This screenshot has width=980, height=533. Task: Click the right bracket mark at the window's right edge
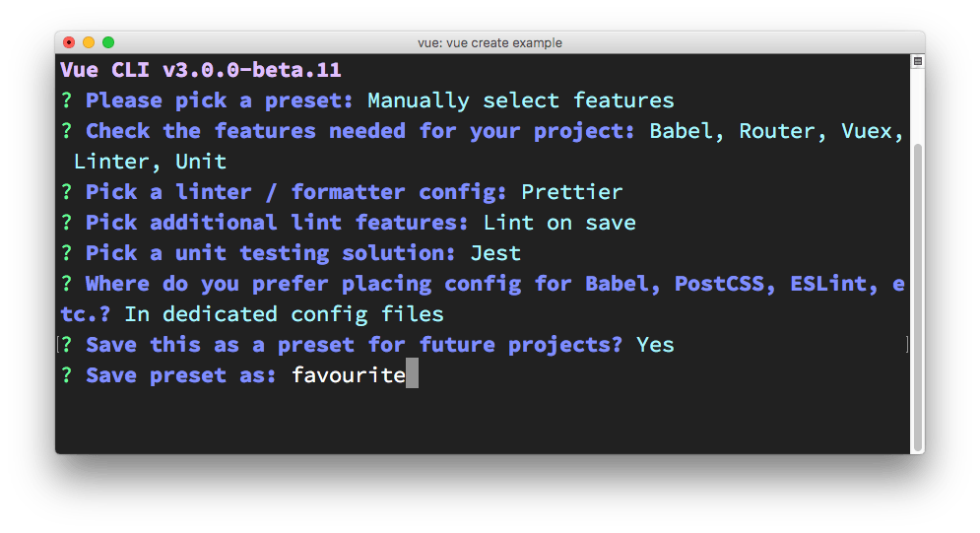tap(907, 344)
